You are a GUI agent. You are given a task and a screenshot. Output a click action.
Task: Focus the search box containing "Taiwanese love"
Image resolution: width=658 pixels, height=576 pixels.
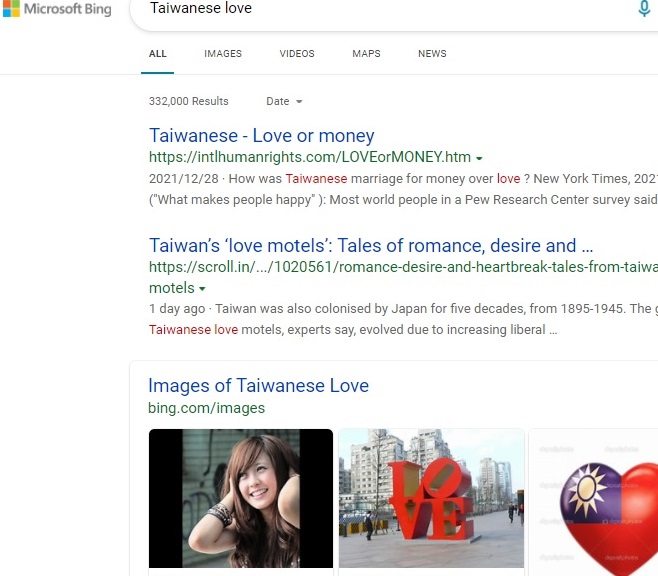(x=380, y=9)
